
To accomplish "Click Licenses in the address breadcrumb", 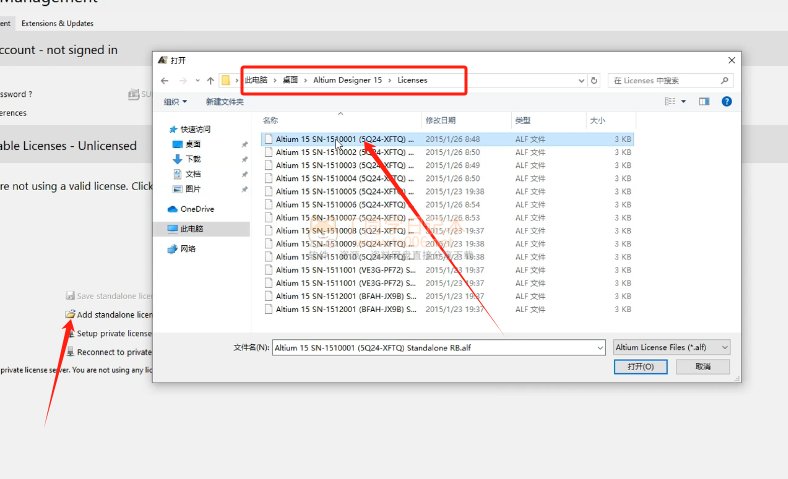I will tap(412, 80).
